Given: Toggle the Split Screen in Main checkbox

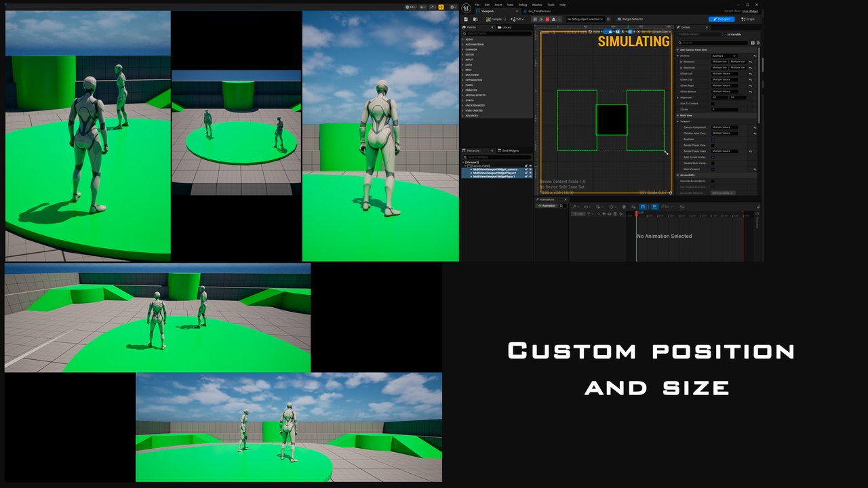Looking at the screenshot, I should coord(713,157).
